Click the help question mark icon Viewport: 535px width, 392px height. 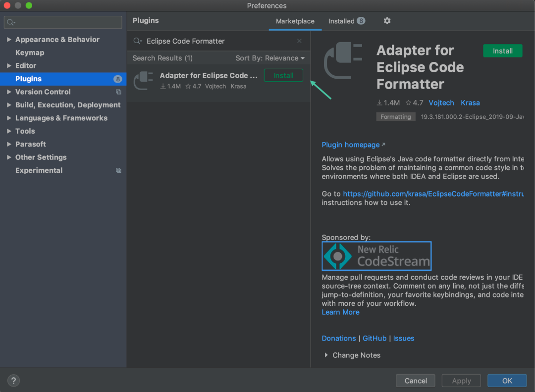13,380
